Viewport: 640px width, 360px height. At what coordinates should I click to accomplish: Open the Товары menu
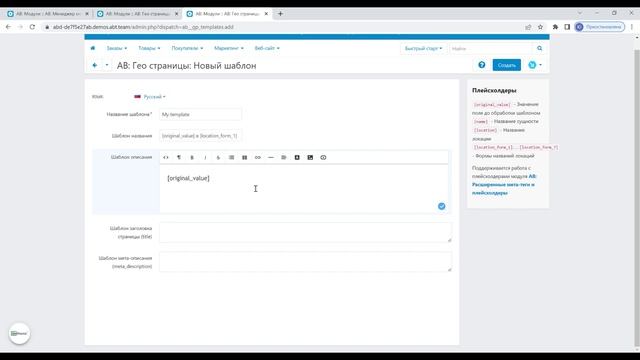click(149, 48)
